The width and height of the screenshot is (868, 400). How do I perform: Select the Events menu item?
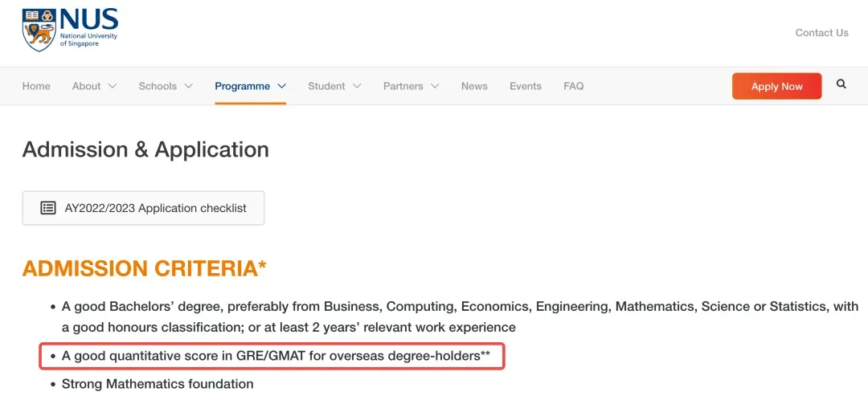(526, 86)
